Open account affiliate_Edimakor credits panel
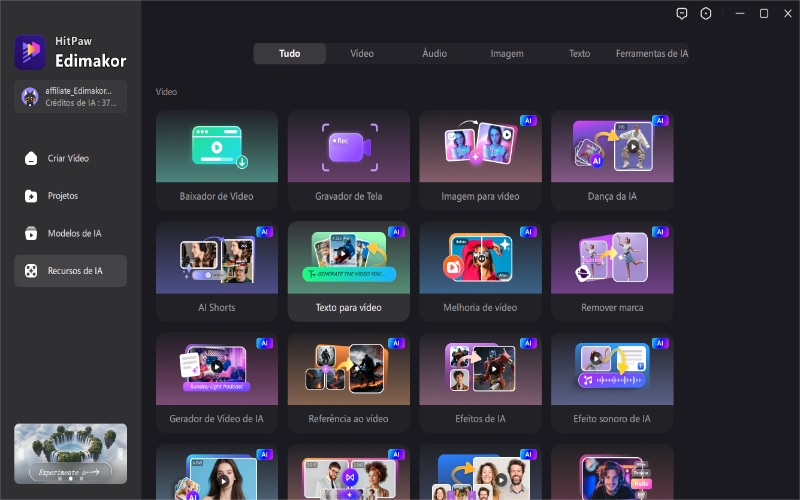800x500 pixels. [70, 96]
